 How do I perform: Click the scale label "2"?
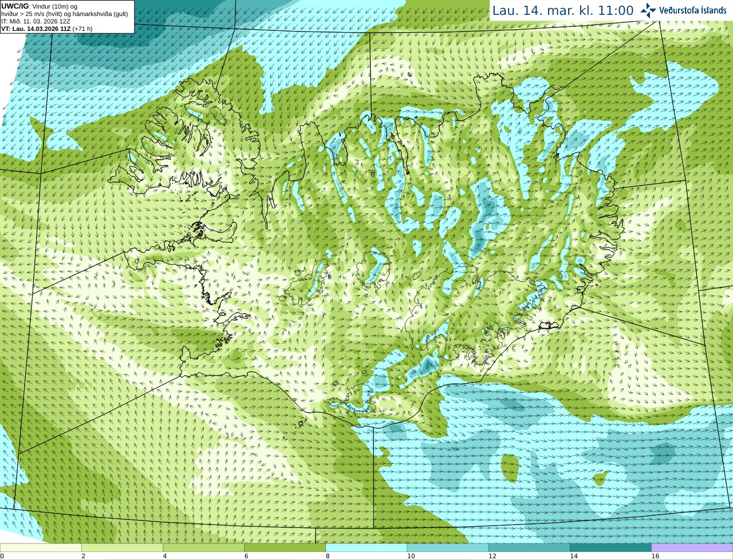(83, 556)
